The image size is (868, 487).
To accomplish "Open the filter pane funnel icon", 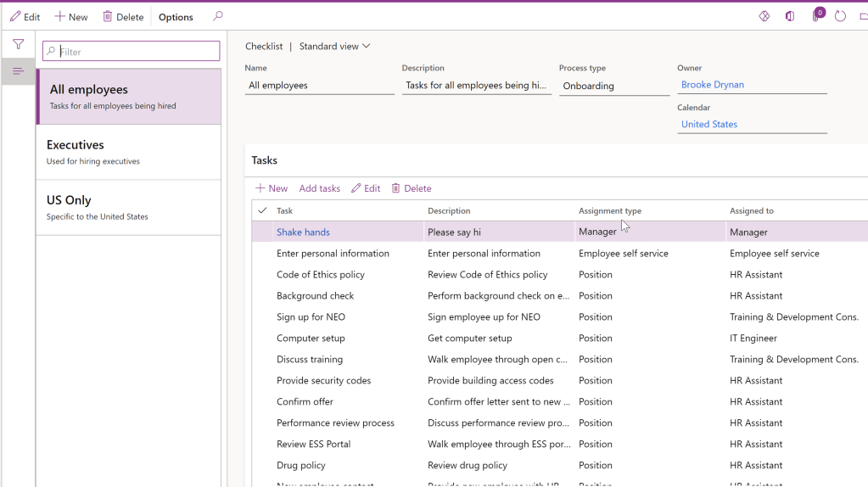I will coord(18,44).
